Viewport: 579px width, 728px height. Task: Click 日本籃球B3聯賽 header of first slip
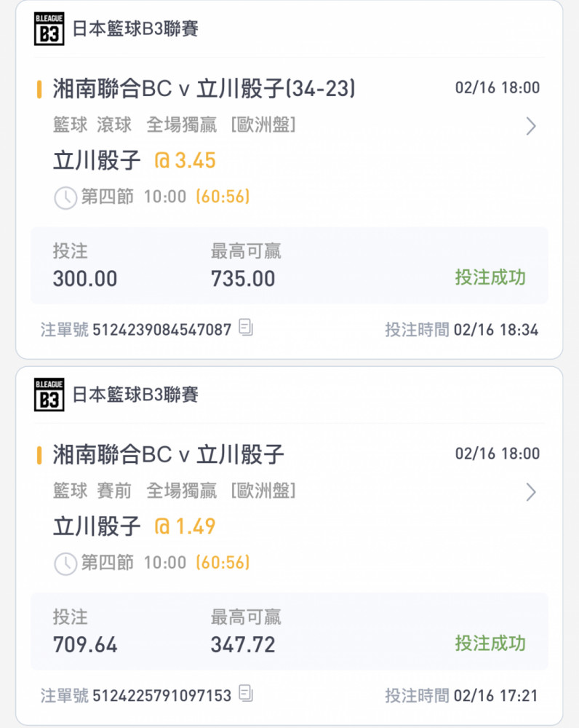pyautogui.click(x=135, y=29)
